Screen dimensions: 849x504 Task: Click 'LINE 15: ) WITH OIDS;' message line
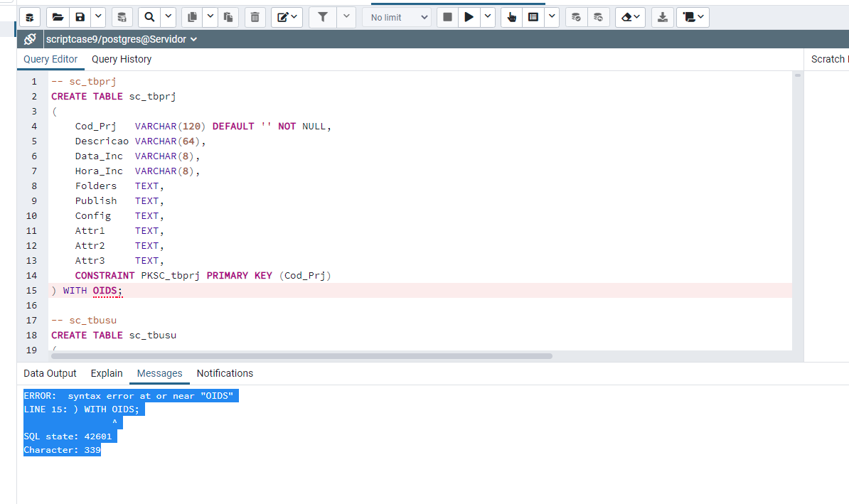(81, 409)
